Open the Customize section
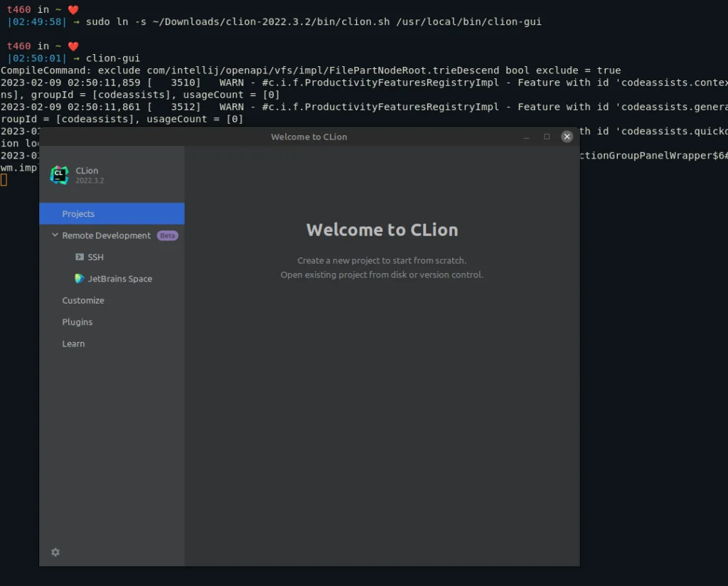This screenshot has height=586, width=728. pos(83,300)
